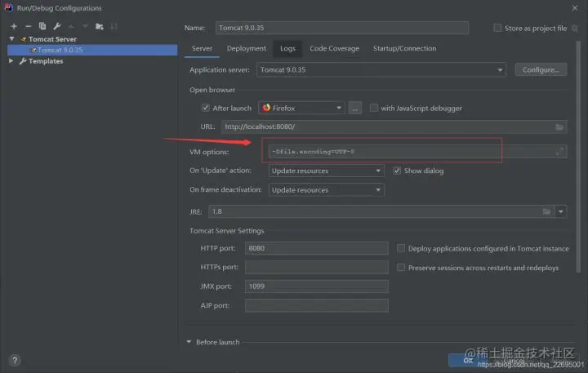The width and height of the screenshot is (588, 373).
Task: Remove the configuration with the minus icon
Action: (28, 26)
